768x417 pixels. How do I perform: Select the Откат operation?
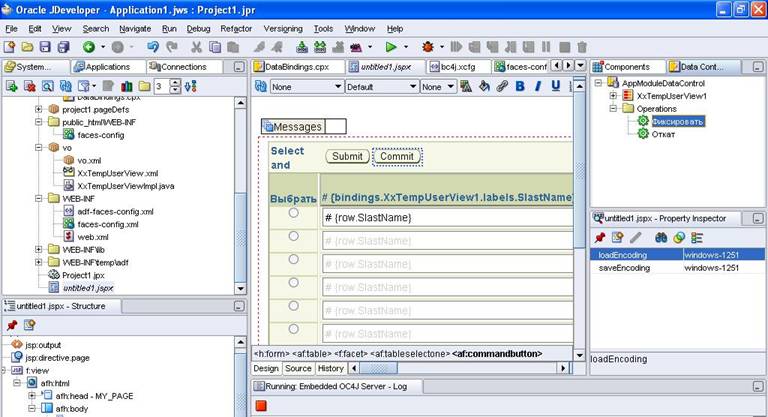[x=663, y=134]
